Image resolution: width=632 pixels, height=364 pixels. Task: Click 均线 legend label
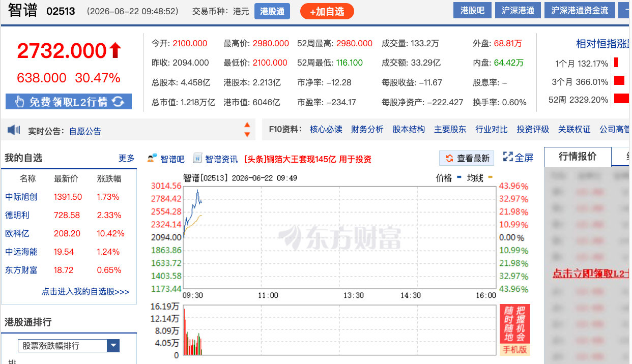[475, 178]
